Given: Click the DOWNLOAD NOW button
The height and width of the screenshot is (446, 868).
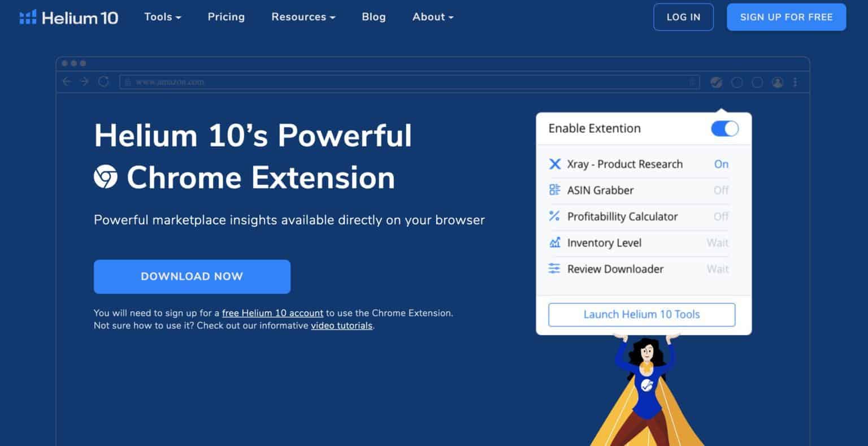Looking at the screenshot, I should click(192, 276).
